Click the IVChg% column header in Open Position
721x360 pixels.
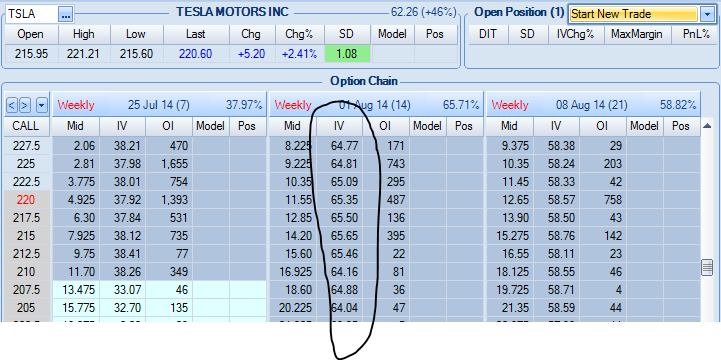click(x=577, y=34)
